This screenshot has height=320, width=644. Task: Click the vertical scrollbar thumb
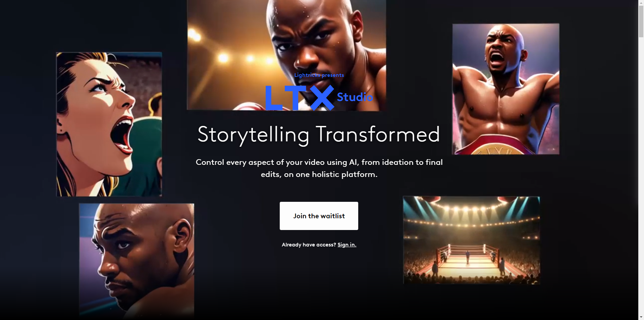[x=641, y=21]
